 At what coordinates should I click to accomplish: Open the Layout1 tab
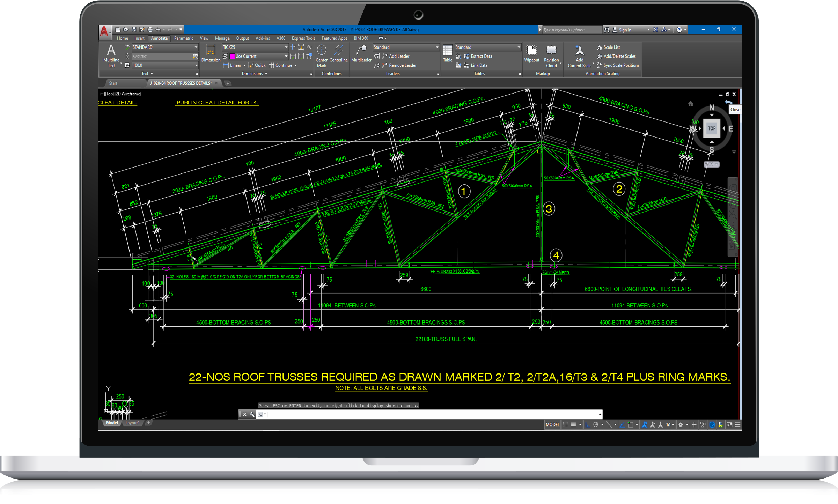click(132, 423)
